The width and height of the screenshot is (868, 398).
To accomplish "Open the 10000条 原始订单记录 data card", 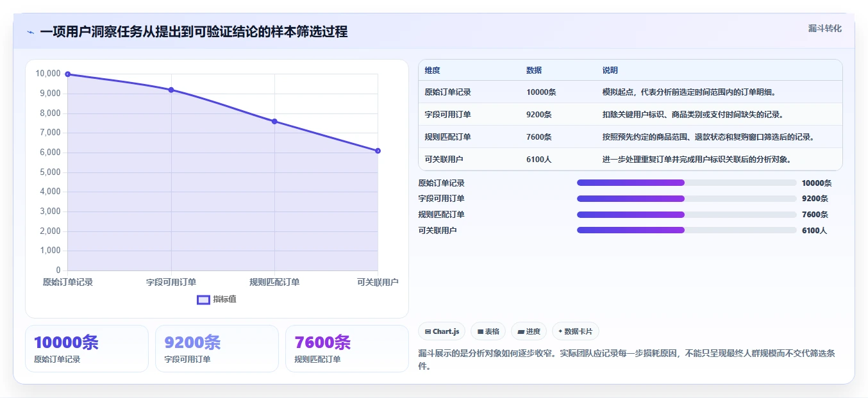I will click(x=87, y=349).
